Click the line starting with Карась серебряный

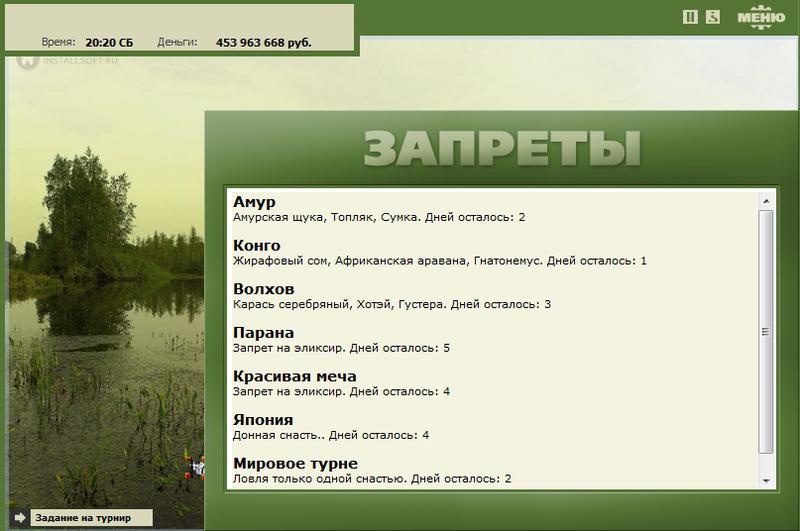(x=392, y=305)
